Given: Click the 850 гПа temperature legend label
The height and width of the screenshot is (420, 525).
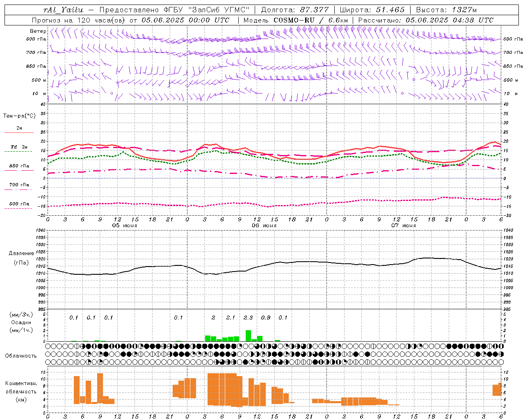Looking at the screenshot, I should (x=19, y=166).
